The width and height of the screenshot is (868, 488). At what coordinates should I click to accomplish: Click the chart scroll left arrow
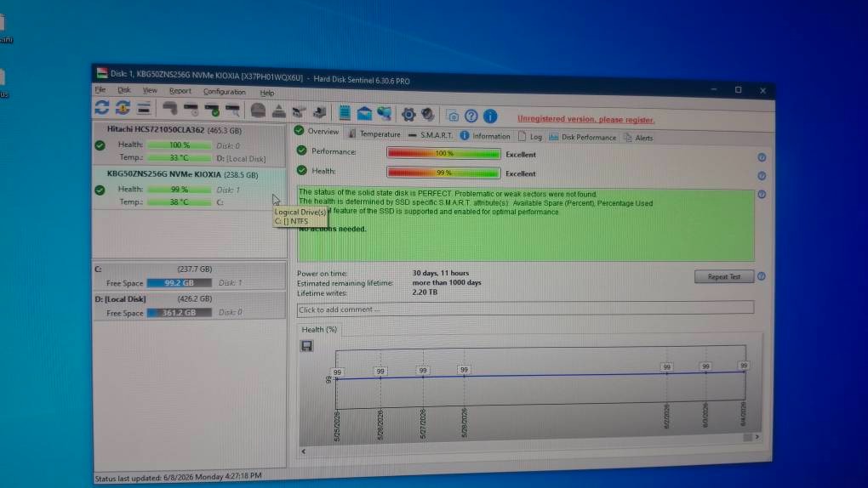coord(303,451)
